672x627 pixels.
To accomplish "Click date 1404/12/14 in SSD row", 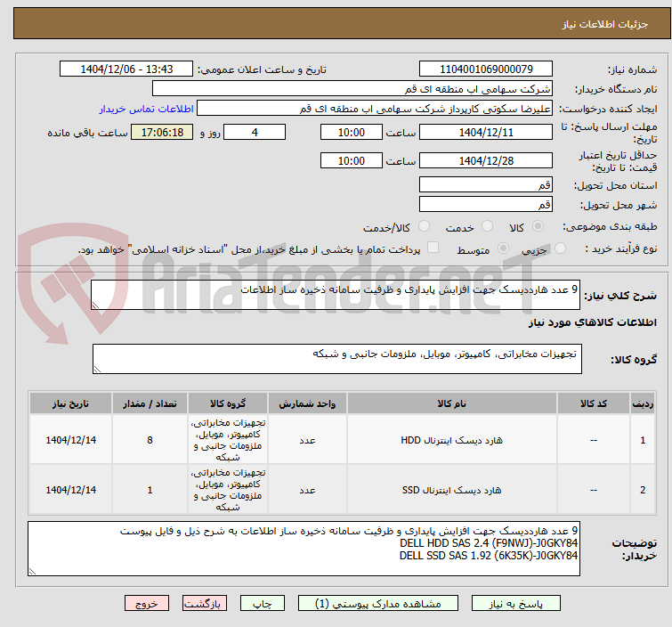I will 70,490.
